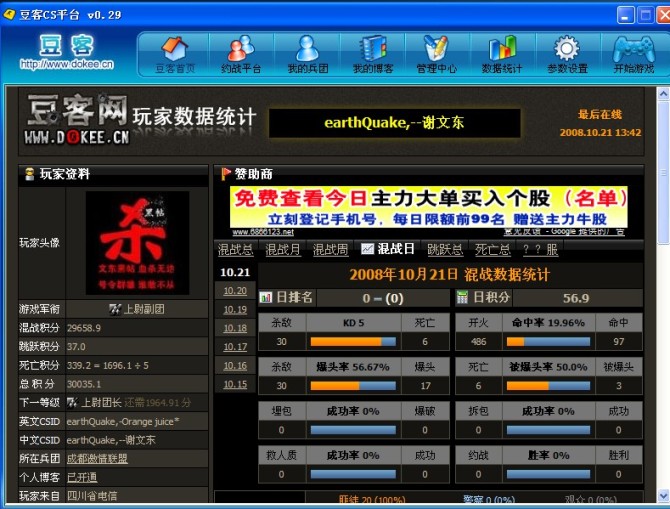Open 参数设置 gear settings icon
The width and height of the screenshot is (670, 509).
pos(567,53)
